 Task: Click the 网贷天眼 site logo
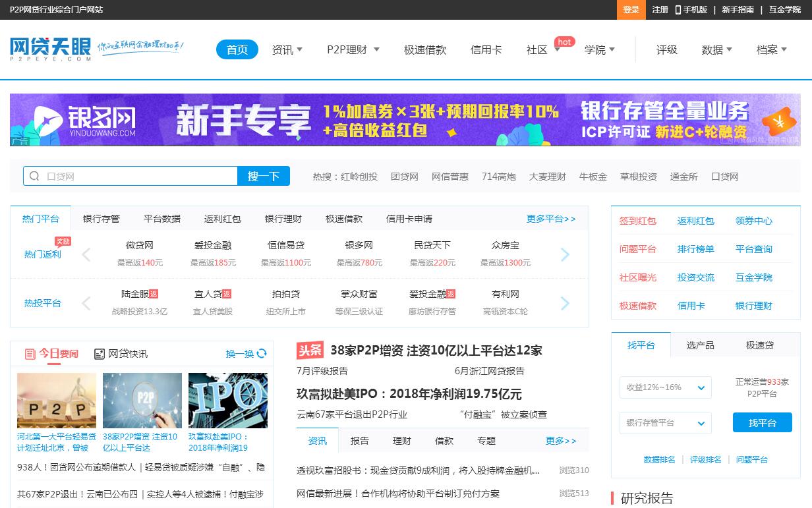[51, 49]
